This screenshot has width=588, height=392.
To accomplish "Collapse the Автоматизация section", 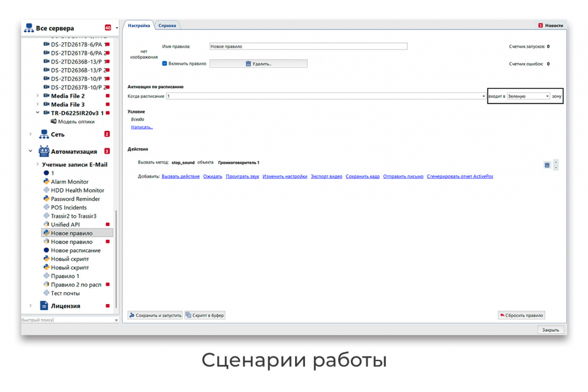I will click(30, 152).
